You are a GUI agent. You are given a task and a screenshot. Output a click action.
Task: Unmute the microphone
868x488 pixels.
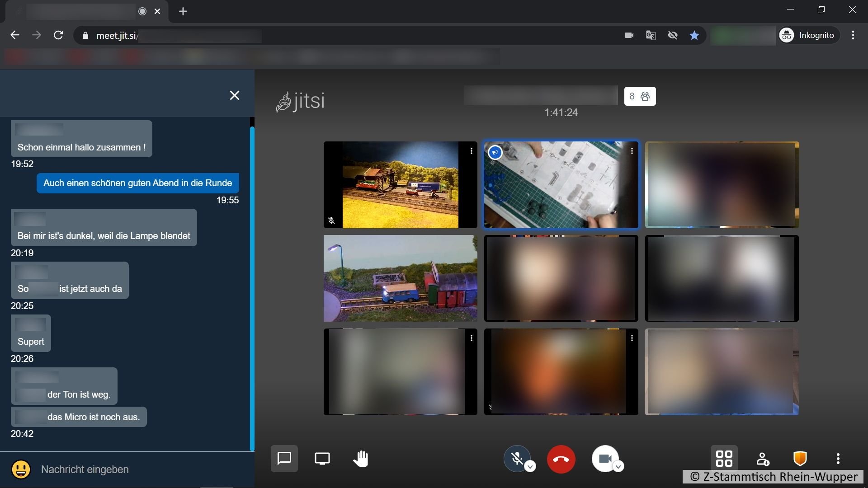517,459
